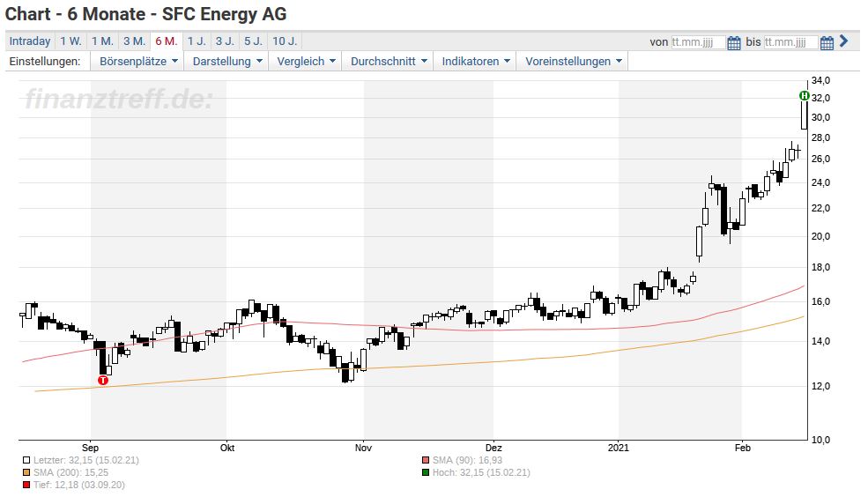Open the 'bis' date calendar picker

(827, 42)
